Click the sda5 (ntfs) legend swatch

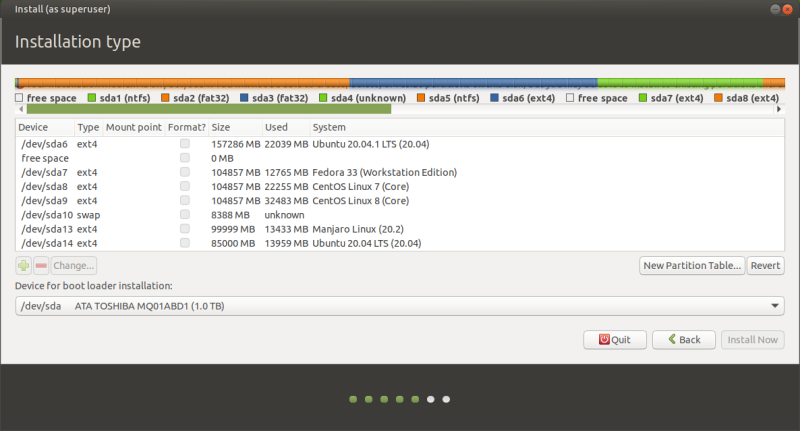pyautogui.click(x=421, y=97)
